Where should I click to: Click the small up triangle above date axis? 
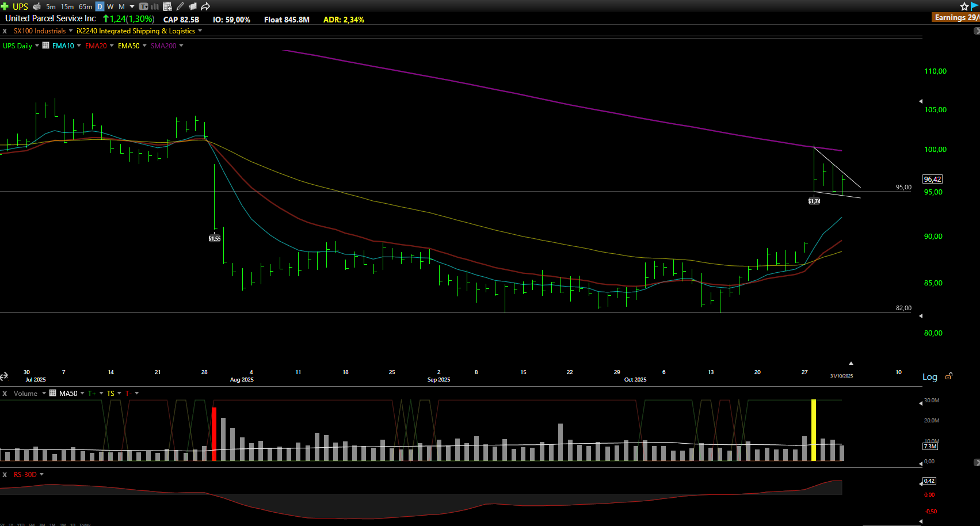[x=851, y=363]
